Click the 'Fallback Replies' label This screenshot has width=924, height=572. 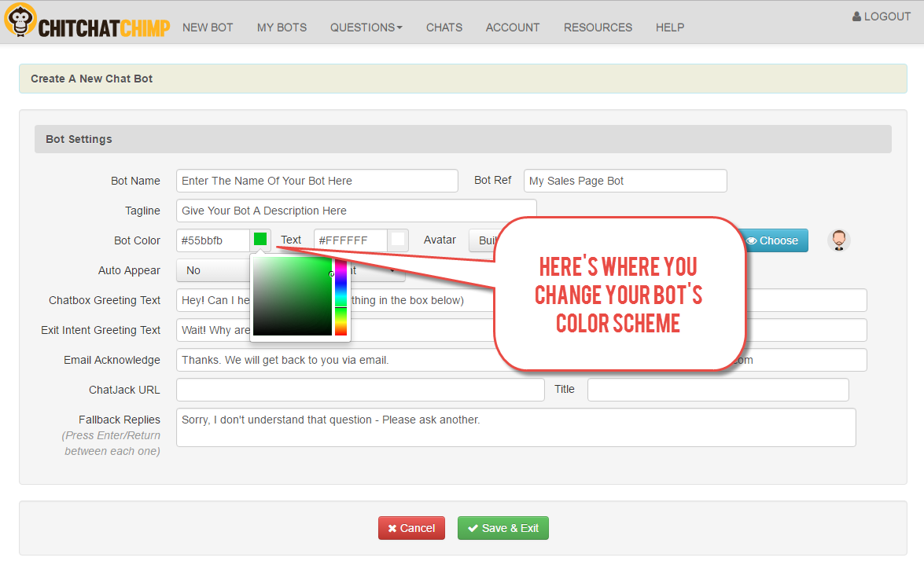[x=120, y=420]
